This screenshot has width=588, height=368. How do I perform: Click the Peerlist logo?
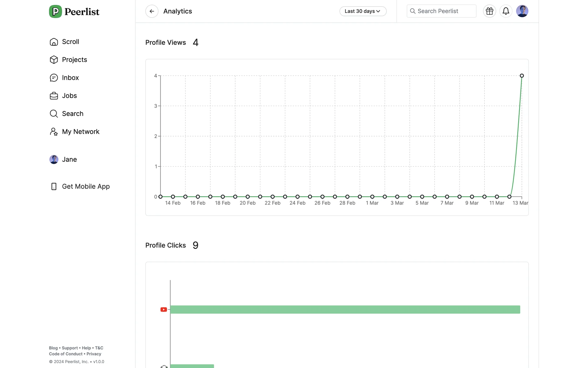pyautogui.click(x=74, y=12)
